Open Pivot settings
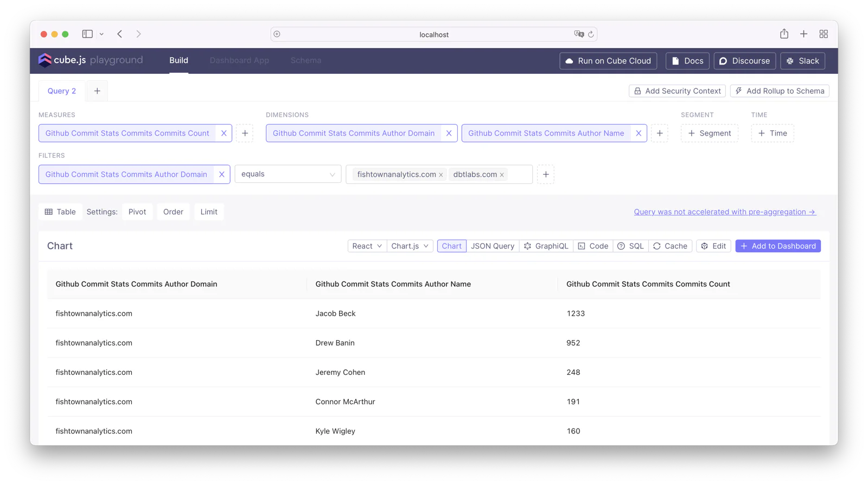 click(137, 212)
